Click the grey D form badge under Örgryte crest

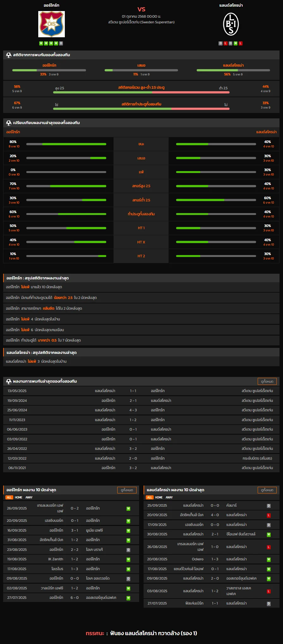coord(61,43)
